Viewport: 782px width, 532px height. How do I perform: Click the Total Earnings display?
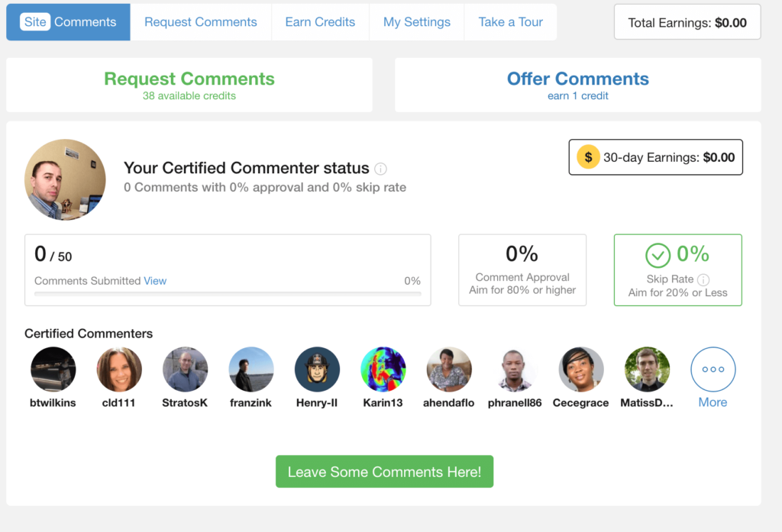(x=687, y=22)
